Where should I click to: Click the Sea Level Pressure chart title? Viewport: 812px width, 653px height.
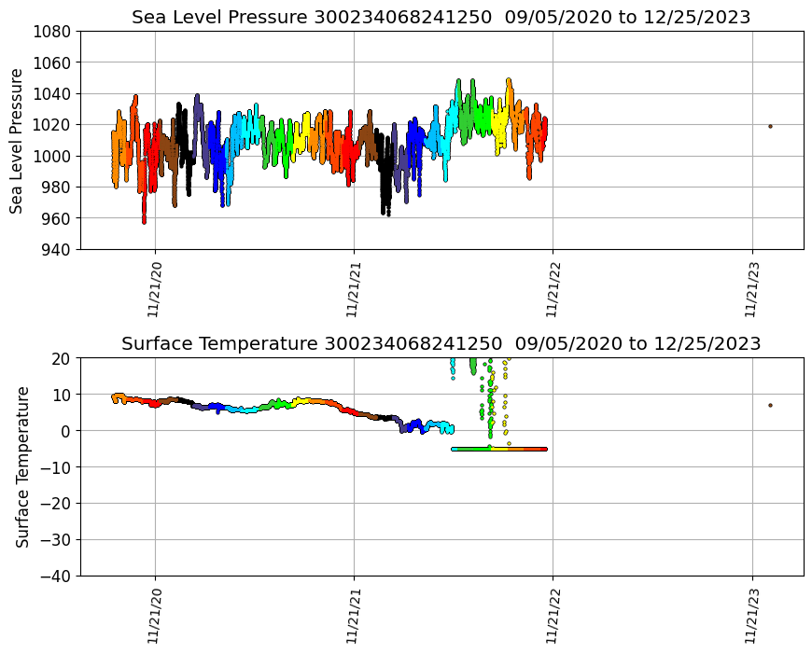tap(441, 18)
